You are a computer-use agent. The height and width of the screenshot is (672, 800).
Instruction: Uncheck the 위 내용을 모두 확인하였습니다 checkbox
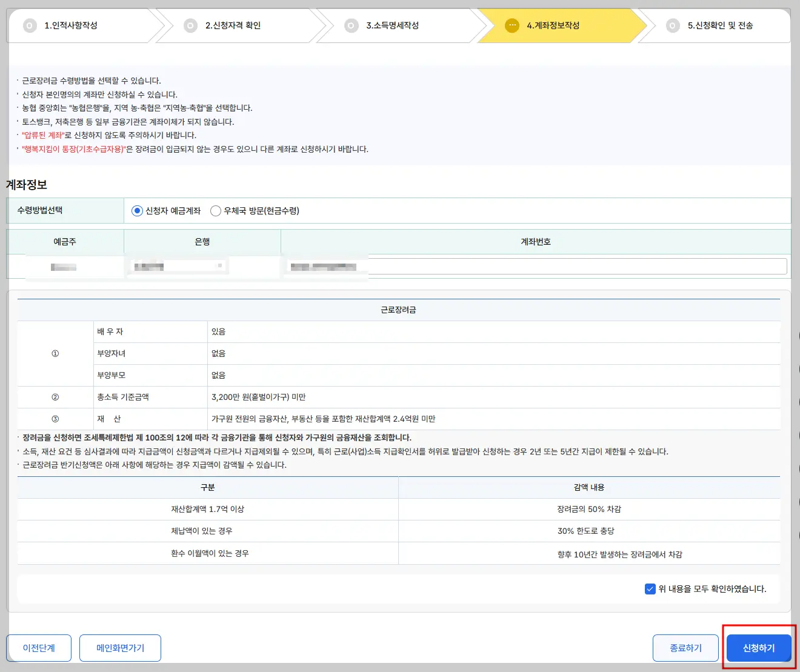click(650, 588)
